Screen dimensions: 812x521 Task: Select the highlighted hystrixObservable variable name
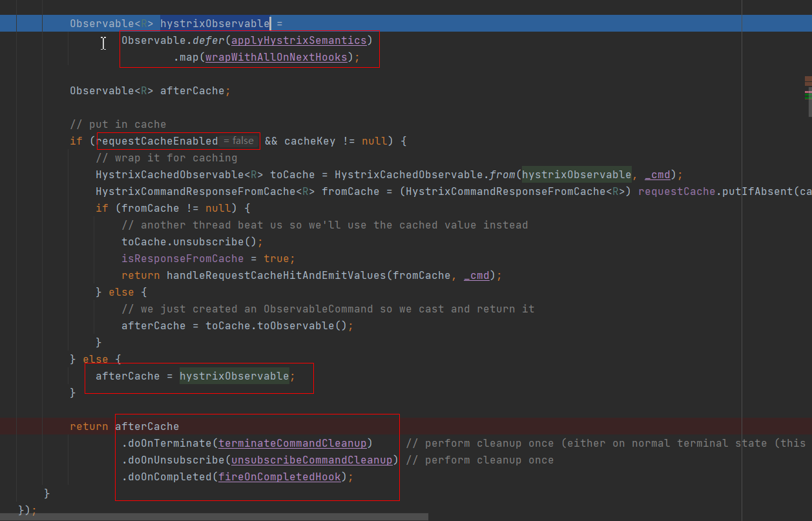[x=214, y=23]
